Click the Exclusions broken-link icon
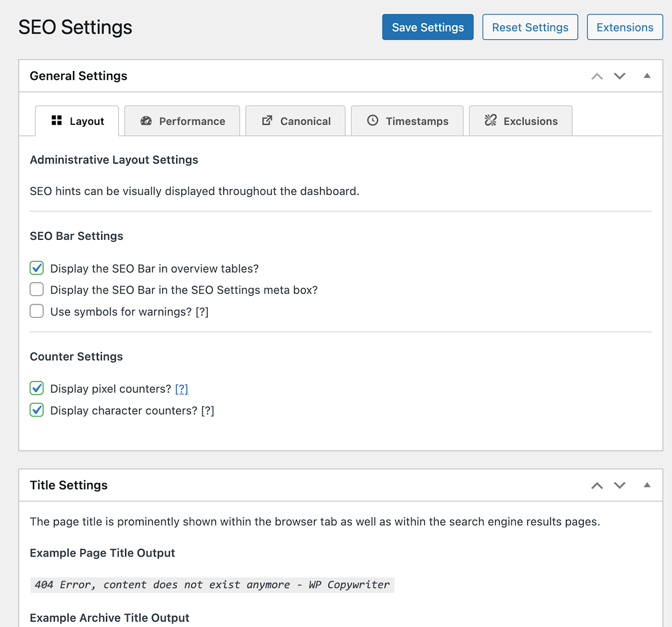672x627 pixels. 491,120
